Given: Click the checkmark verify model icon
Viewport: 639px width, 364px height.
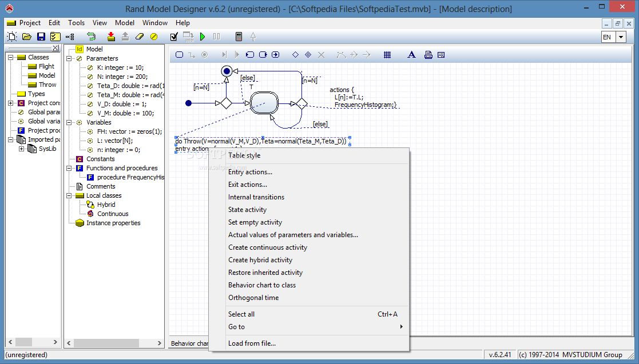Looking at the screenshot, I should (174, 37).
